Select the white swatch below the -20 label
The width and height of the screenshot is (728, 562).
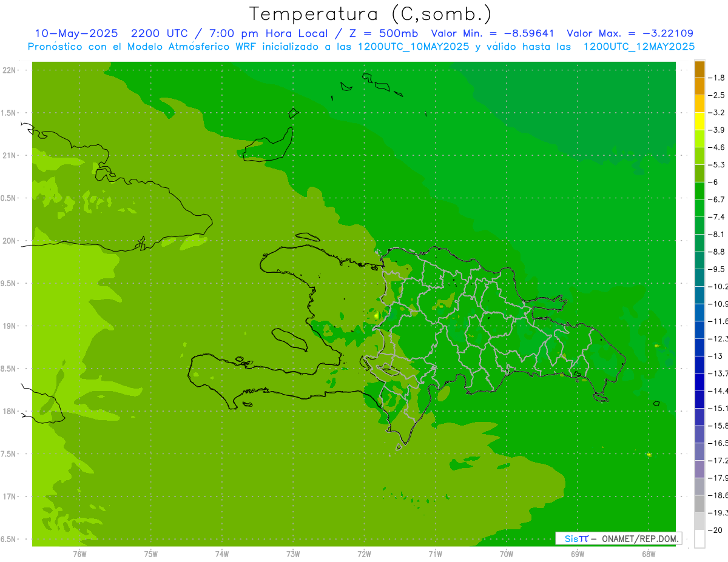pos(699,538)
